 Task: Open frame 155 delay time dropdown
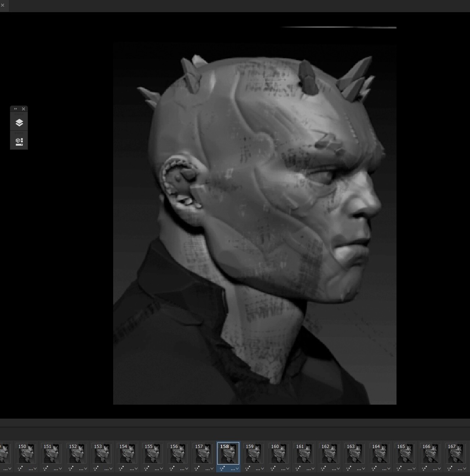159,469
